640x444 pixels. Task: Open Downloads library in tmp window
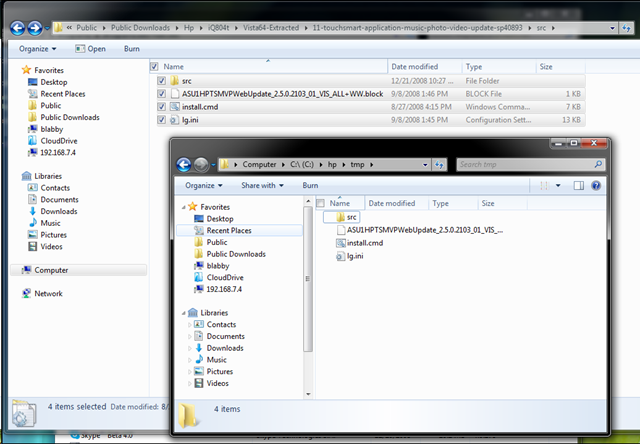click(x=224, y=348)
